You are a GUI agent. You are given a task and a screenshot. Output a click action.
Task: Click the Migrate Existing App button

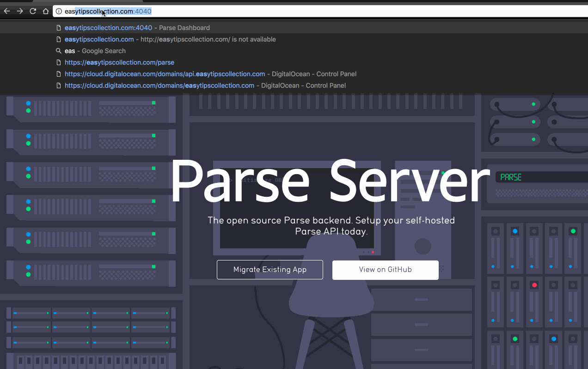pyautogui.click(x=269, y=270)
